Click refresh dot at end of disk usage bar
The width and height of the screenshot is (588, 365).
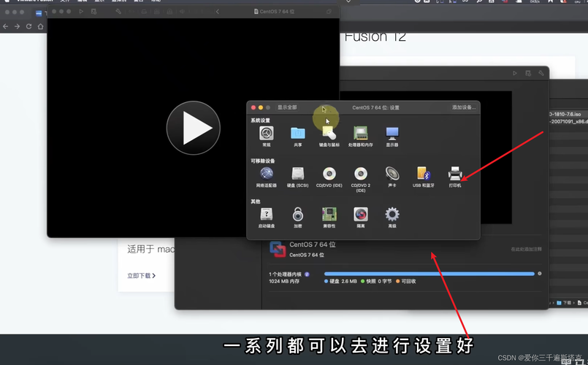tap(540, 274)
